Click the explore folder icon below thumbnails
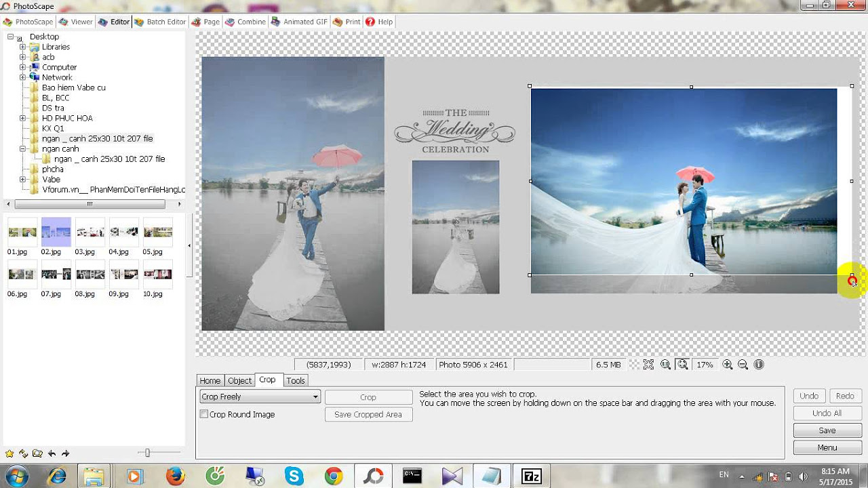 click(37, 453)
